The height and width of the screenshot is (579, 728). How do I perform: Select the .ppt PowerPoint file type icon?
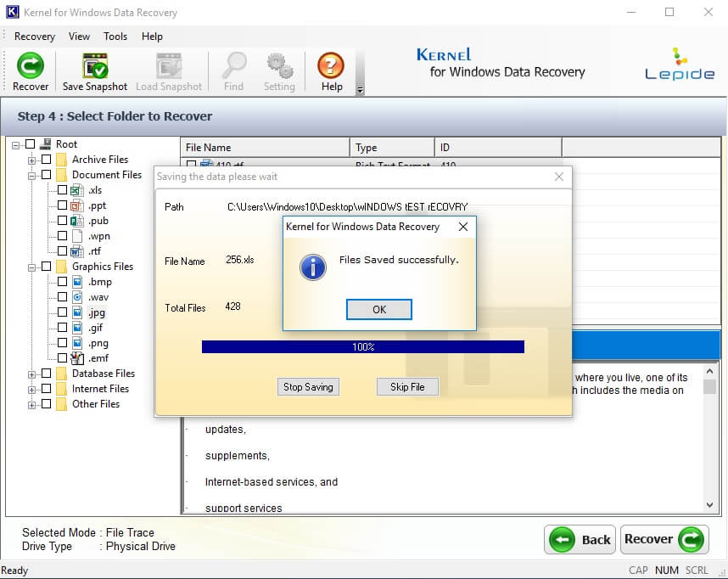(76, 205)
